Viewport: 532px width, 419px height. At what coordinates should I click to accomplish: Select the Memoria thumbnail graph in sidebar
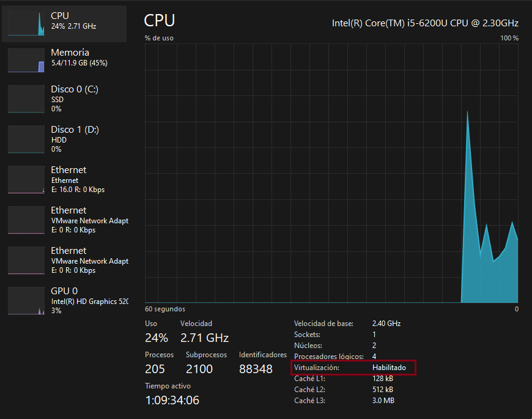click(26, 61)
